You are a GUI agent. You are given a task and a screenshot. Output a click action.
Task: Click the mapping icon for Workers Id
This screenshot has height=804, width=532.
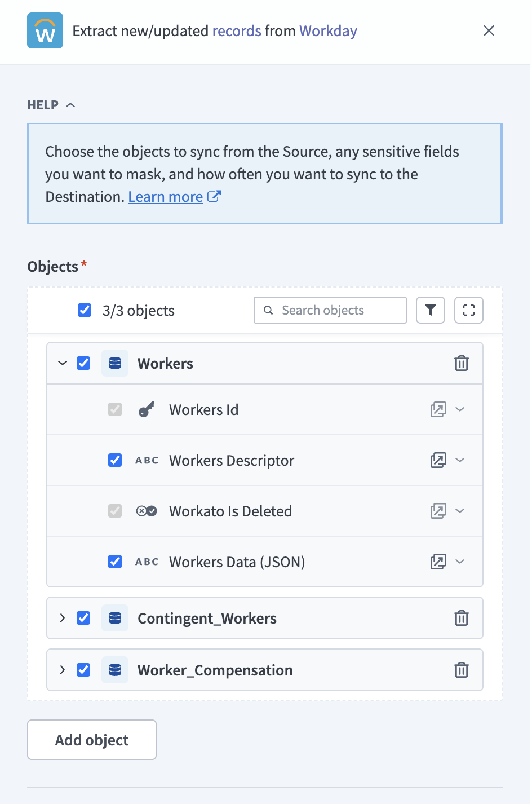pyautogui.click(x=438, y=409)
